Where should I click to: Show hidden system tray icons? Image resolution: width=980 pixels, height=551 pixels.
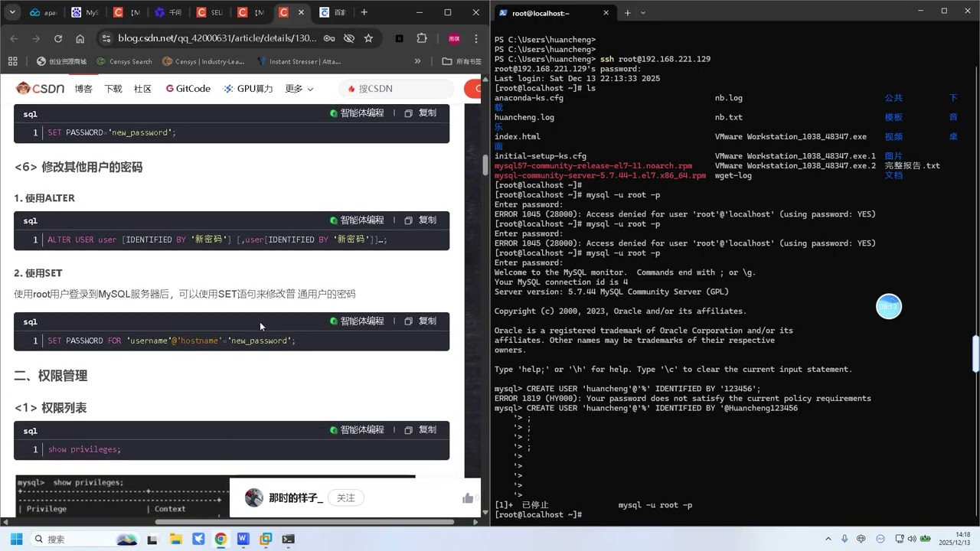(828, 540)
